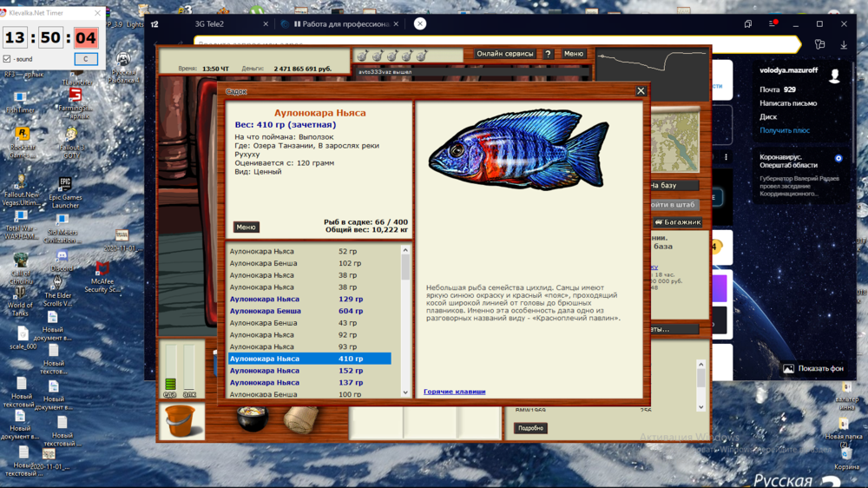The height and width of the screenshot is (488, 868).
Task: Open the Горячие клавиши link
Action: coord(454,392)
